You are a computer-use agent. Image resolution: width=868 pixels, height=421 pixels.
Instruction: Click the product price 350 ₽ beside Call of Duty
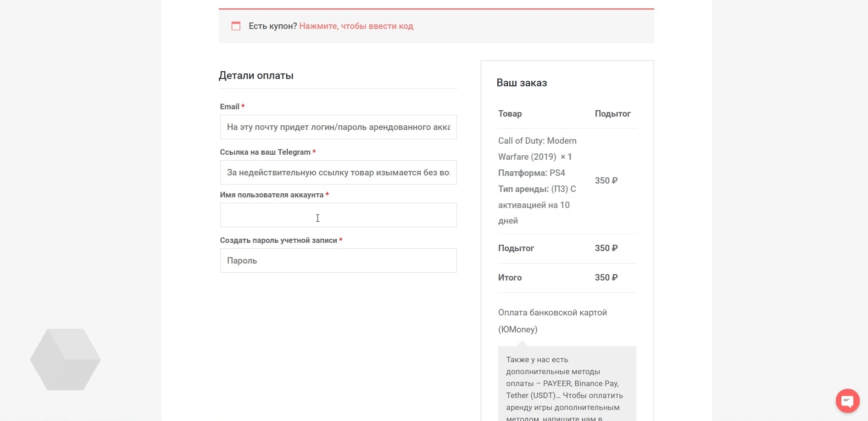click(x=606, y=181)
